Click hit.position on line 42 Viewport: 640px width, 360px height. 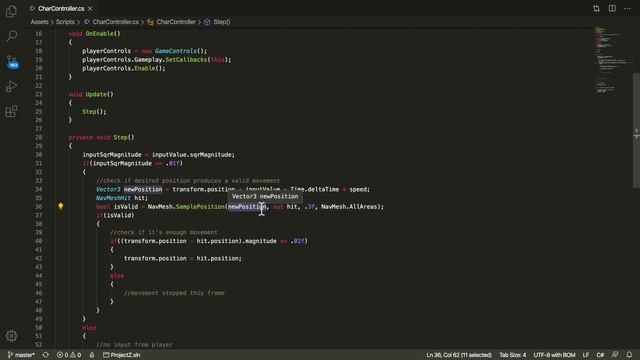(x=219, y=258)
